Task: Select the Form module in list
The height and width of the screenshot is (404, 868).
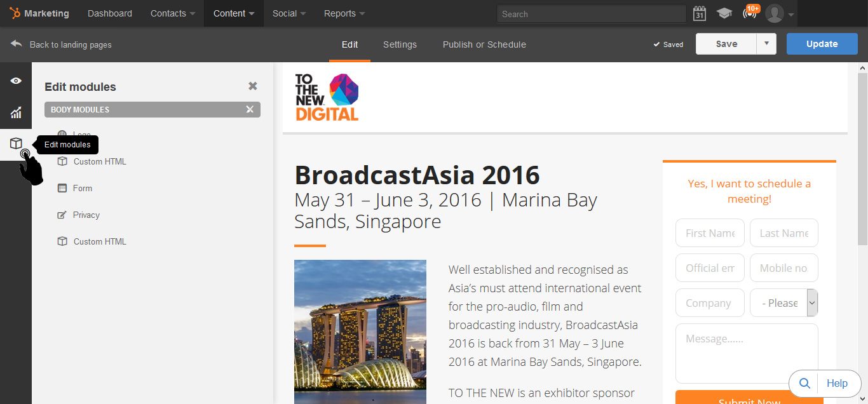Action: click(x=83, y=188)
